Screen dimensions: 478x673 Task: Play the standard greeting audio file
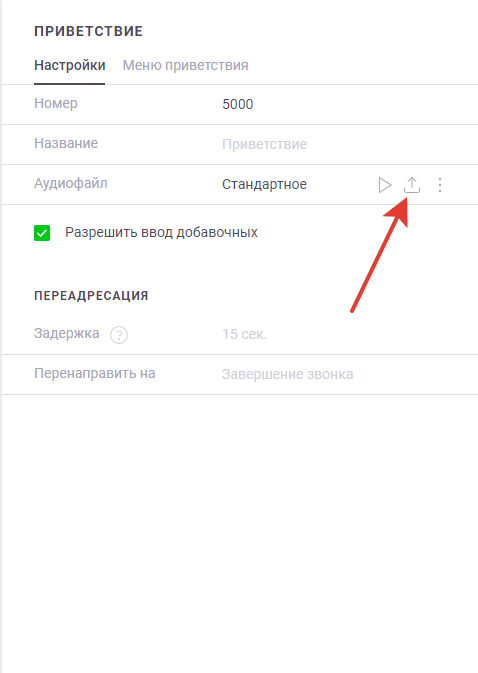385,185
